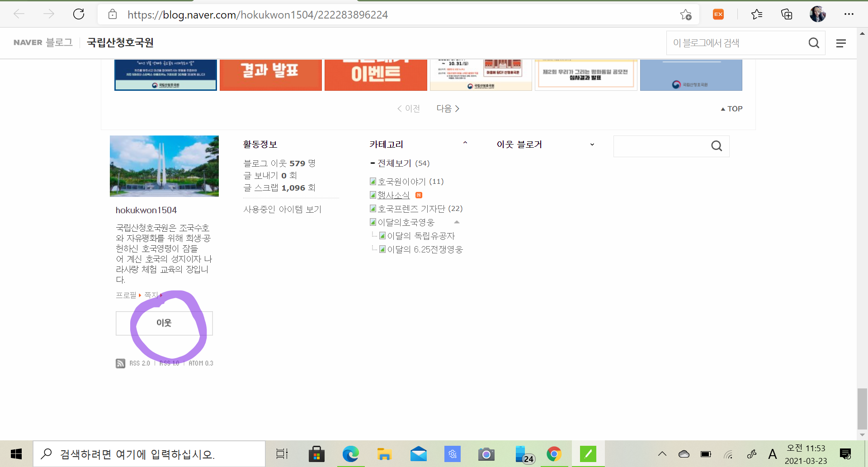Add page to favorites star icon
This screenshot has width=868, height=467.
685,14
